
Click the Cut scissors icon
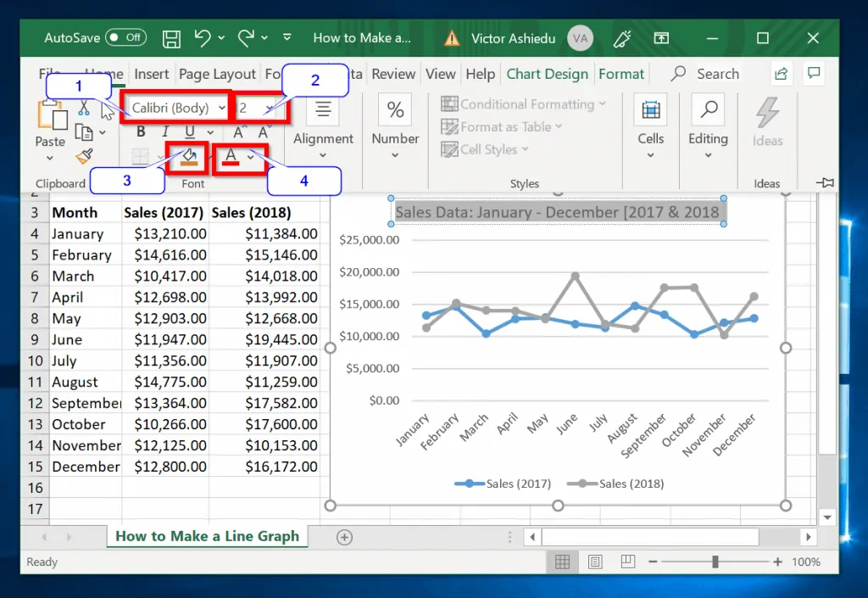[x=84, y=109]
